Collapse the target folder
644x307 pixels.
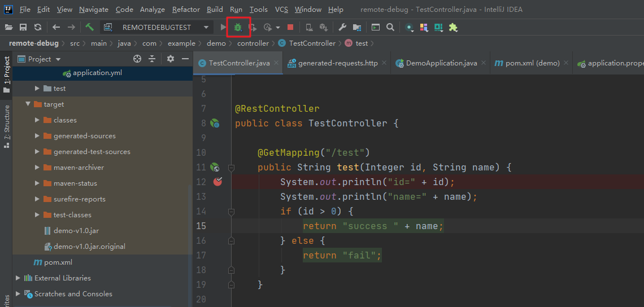28,104
